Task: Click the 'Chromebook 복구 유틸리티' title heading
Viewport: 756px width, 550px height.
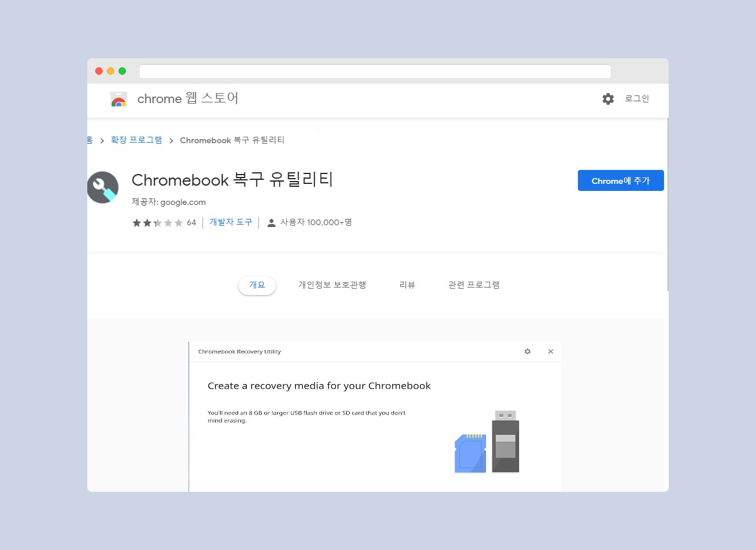Action: (232, 180)
